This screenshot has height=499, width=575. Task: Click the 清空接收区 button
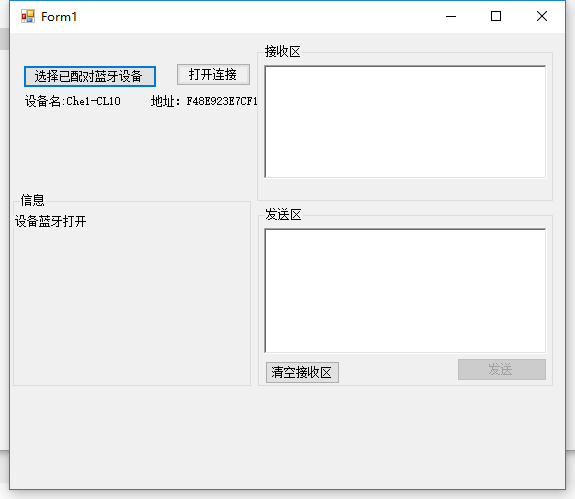(302, 373)
